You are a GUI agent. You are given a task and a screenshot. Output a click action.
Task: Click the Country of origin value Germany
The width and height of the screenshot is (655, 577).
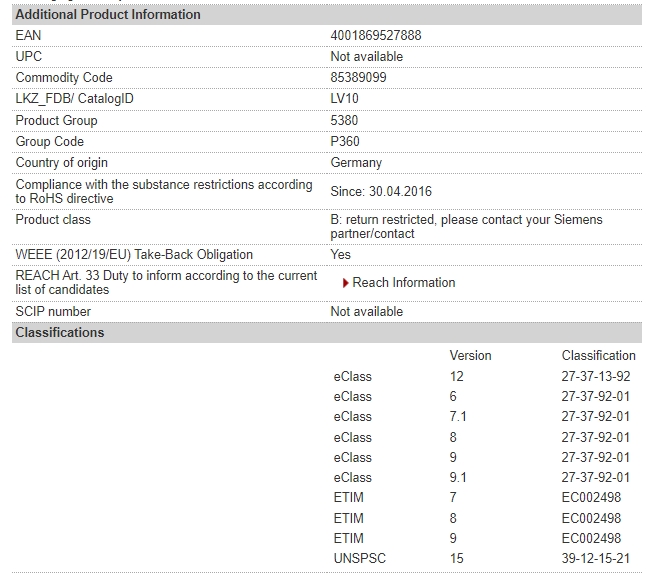[x=356, y=163]
